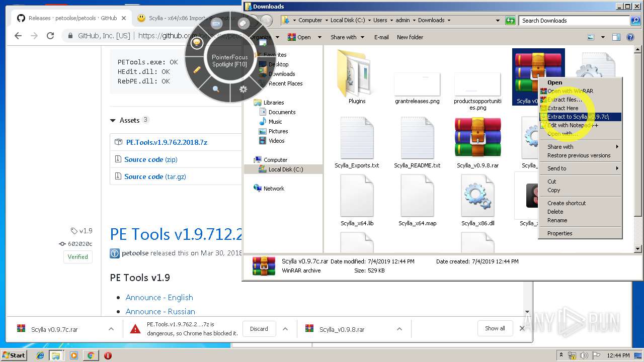644x362 pixels.
Task: Click the PointerFocus keyboard icon in radial menu
Action: (216, 24)
